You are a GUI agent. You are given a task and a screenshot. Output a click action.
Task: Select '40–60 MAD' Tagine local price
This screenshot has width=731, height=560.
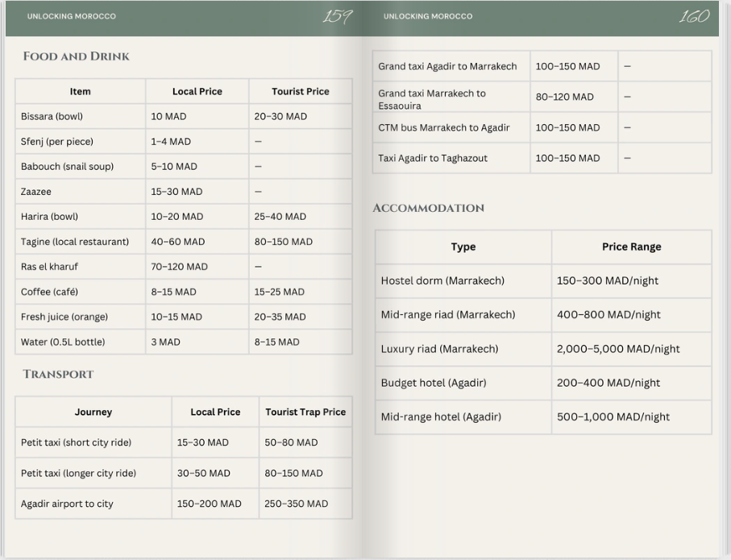(177, 242)
